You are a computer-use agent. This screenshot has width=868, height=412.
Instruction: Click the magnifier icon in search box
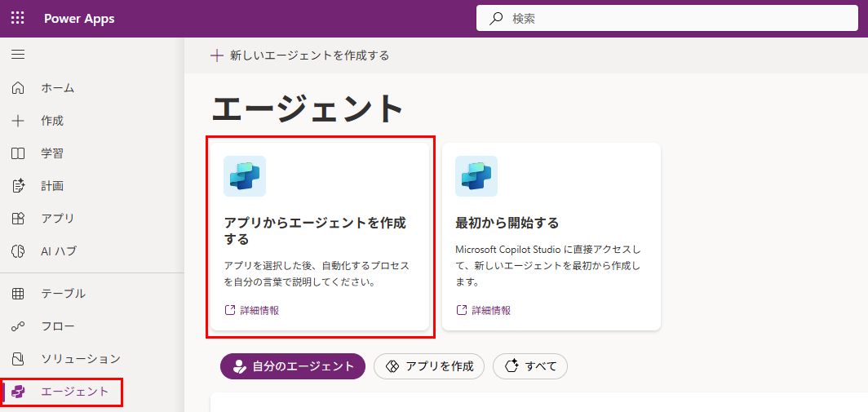(496, 19)
